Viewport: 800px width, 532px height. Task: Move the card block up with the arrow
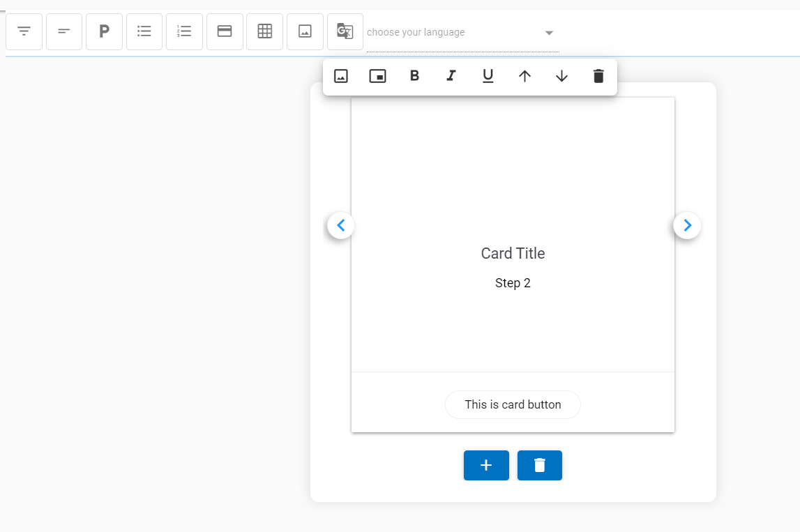tap(524, 76)
